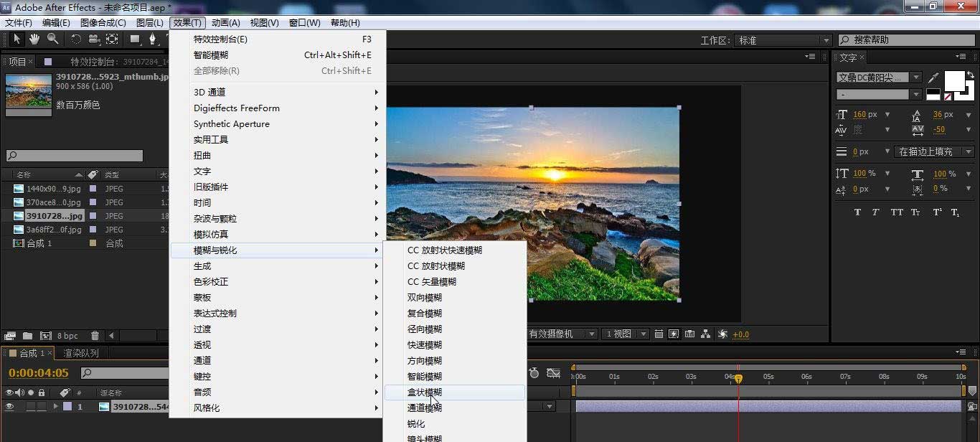Click the white fill color swatch
Image resolution: width=980 pixels, height=442 pixels.
[x=953, y=80]
